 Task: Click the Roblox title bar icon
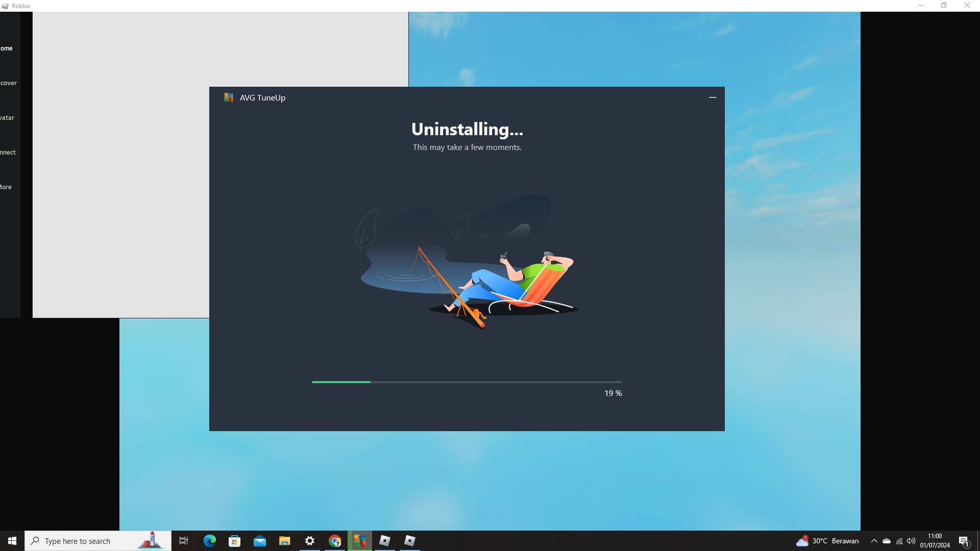[x=5, y=6]
